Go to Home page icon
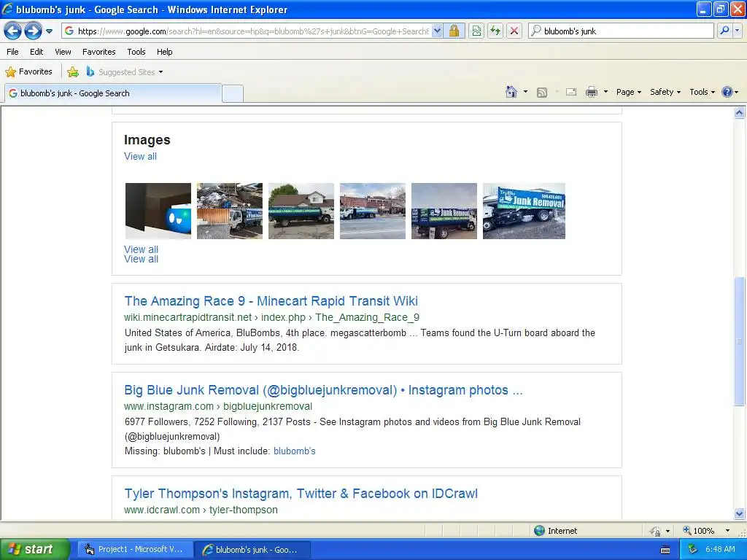Screen dimensions: 747x560 click(511, 92)
